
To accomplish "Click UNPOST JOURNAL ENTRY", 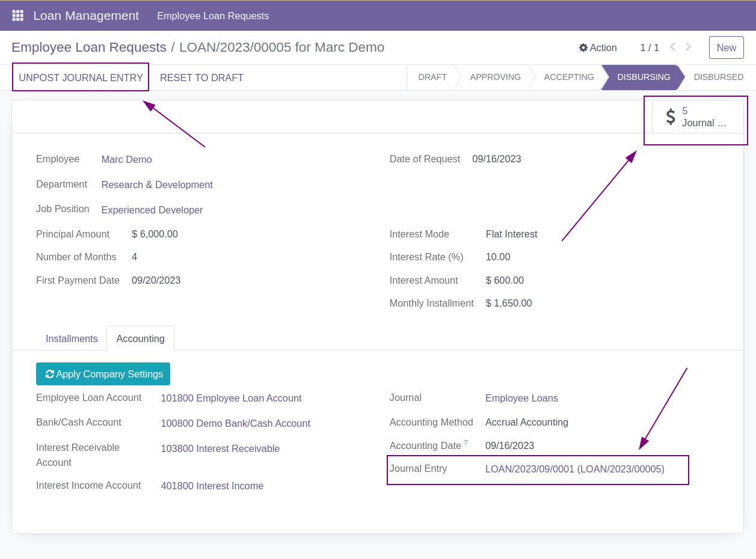I will pyautogui.click(x=80, y=77).
